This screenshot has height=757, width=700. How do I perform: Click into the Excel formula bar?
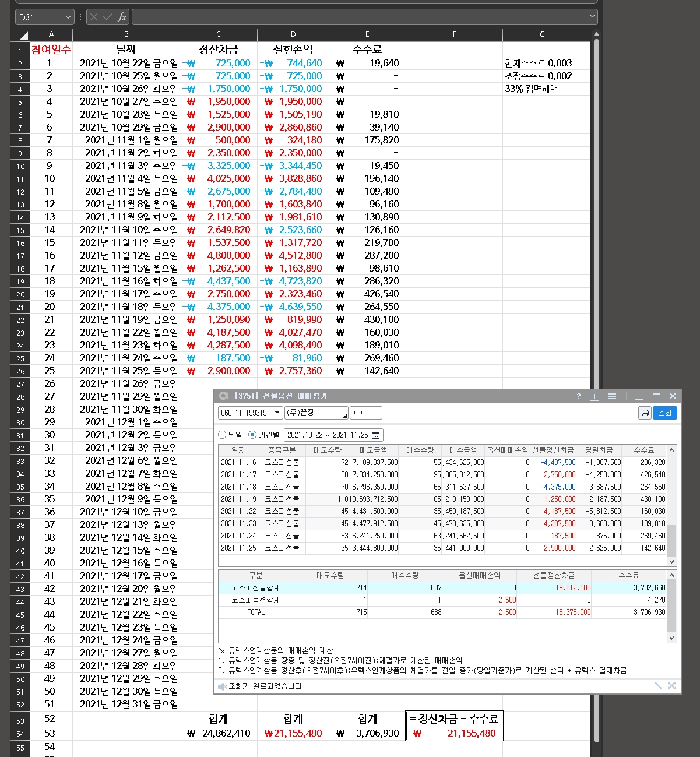360,17
